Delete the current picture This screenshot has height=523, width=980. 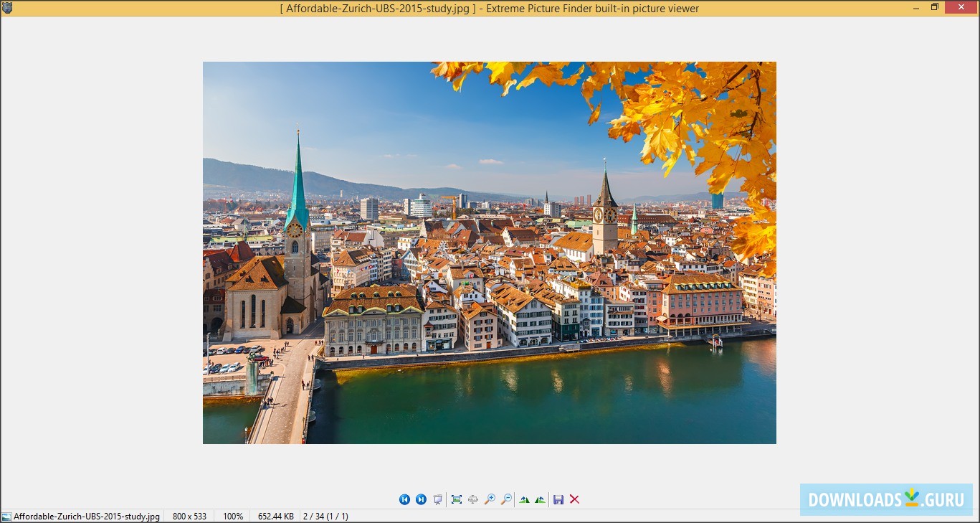(574, 499)
